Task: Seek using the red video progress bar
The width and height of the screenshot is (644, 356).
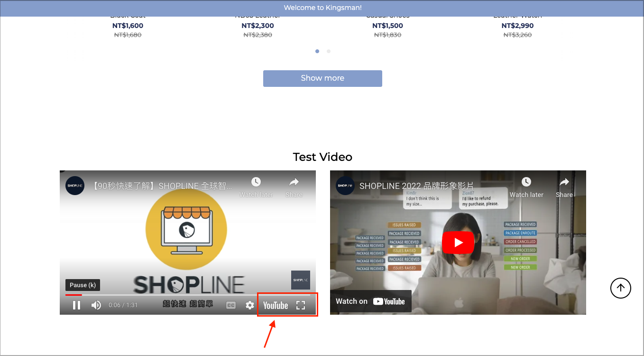Action: [188, 295]
